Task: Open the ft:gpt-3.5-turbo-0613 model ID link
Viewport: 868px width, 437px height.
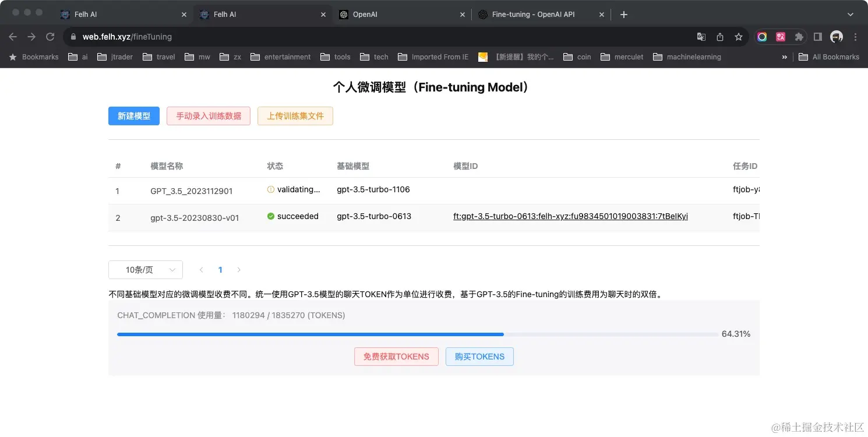Action: 570,216
